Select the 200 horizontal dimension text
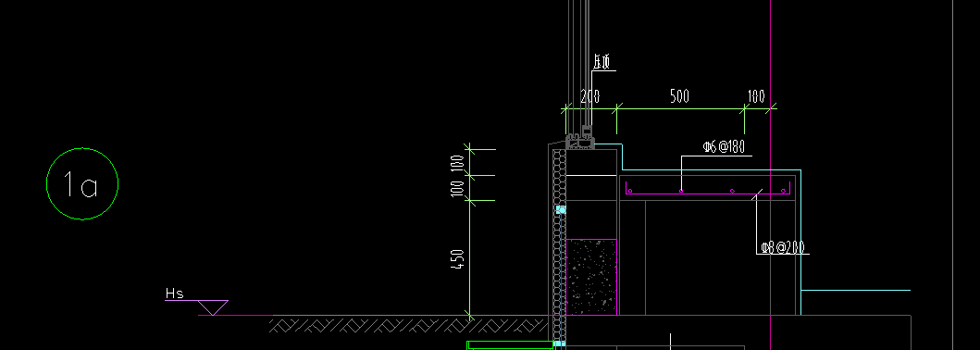The image size is (980, 350). [x=590, y=96]
